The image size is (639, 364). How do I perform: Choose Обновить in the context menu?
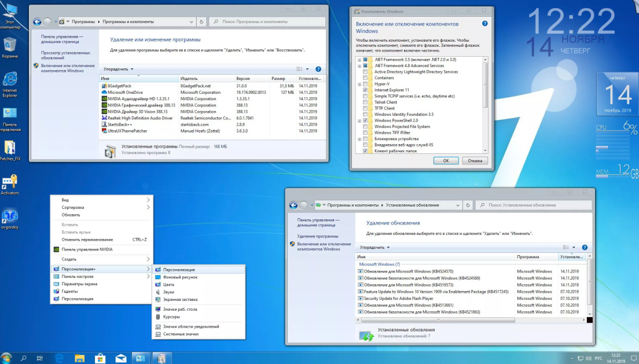(102, 215)
